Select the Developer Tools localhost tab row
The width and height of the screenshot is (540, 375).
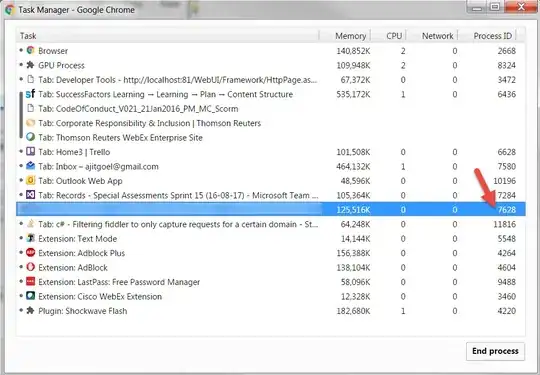pyautogui.click(x=271, y=80)
